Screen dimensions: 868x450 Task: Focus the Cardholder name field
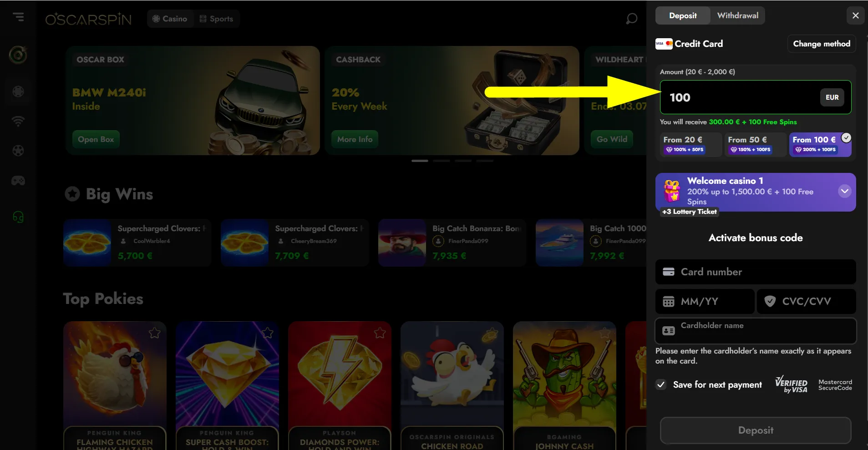click(756, 331)
